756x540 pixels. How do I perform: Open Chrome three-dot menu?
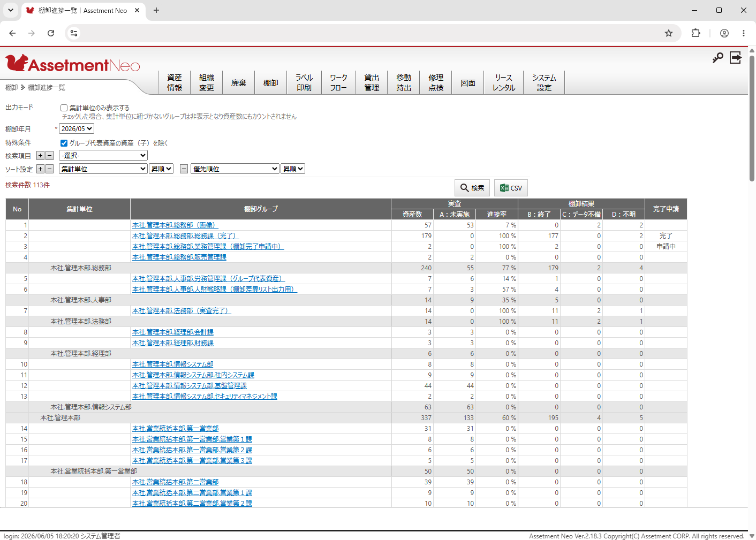click(744, 33)
